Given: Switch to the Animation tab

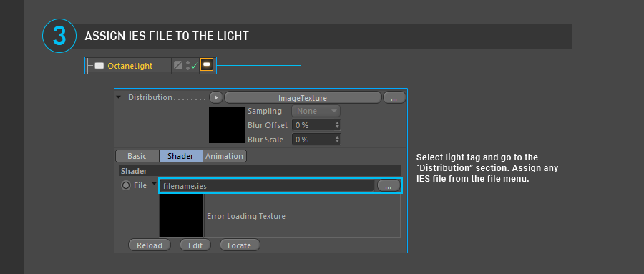Looking at the screenshot, I should (225, 156).
